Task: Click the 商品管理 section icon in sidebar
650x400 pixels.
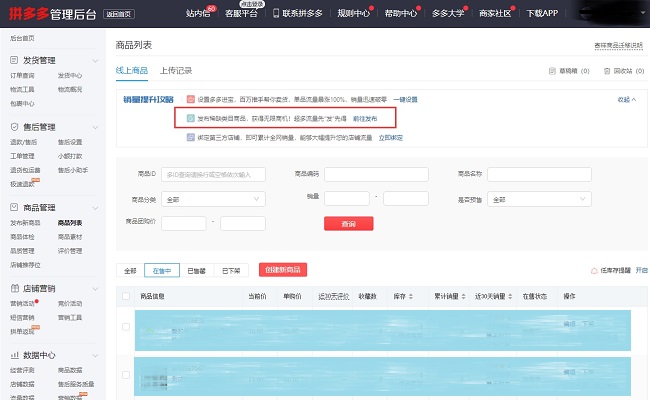Action: pos(14,207)
